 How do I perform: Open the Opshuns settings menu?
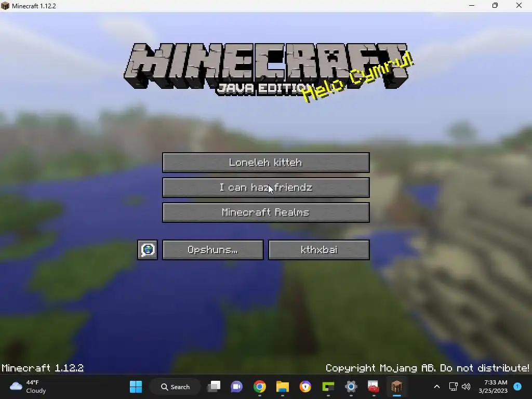click(x=212, y=250)
